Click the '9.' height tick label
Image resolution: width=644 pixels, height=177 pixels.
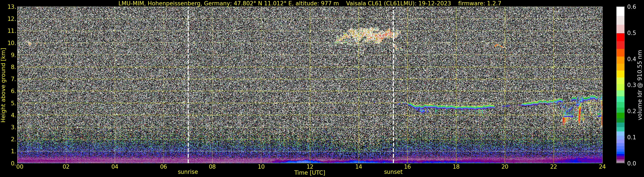13,55
